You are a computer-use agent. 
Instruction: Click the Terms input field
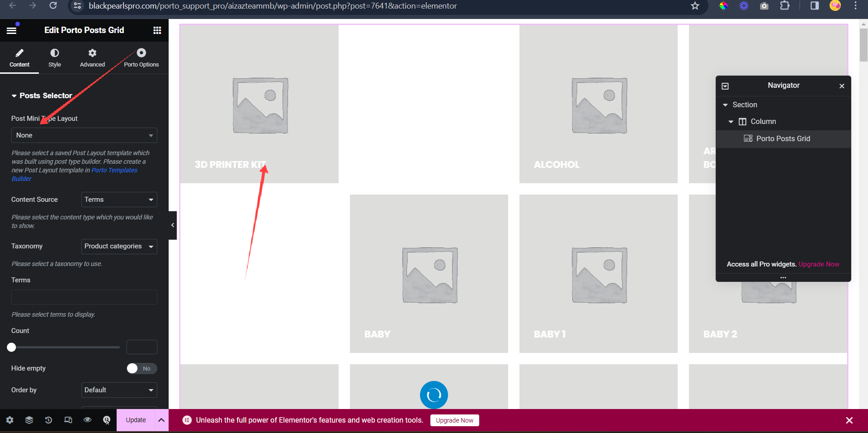84,297
